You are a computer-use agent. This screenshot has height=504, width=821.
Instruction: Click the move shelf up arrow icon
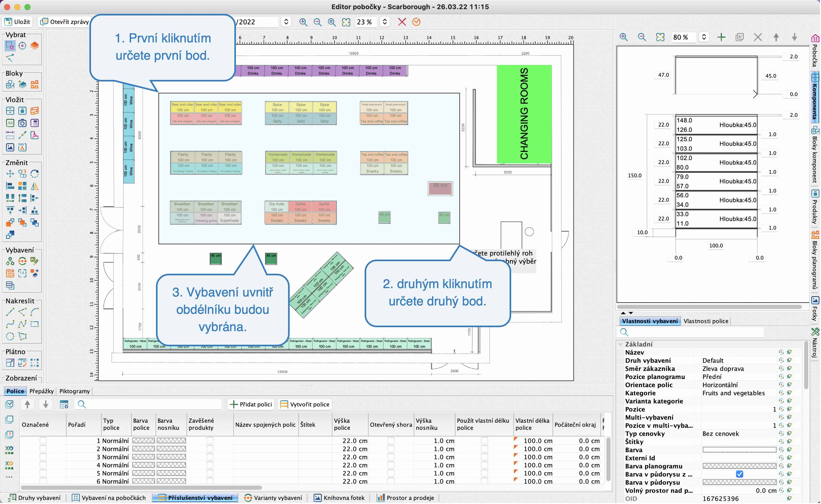[x=28, y=405]
